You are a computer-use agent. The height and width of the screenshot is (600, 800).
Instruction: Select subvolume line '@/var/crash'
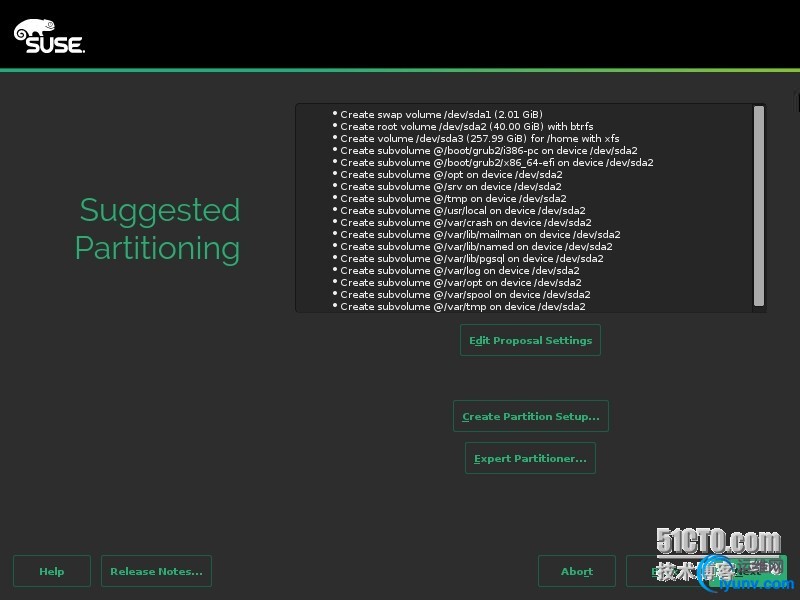click(x=466, y=222)
